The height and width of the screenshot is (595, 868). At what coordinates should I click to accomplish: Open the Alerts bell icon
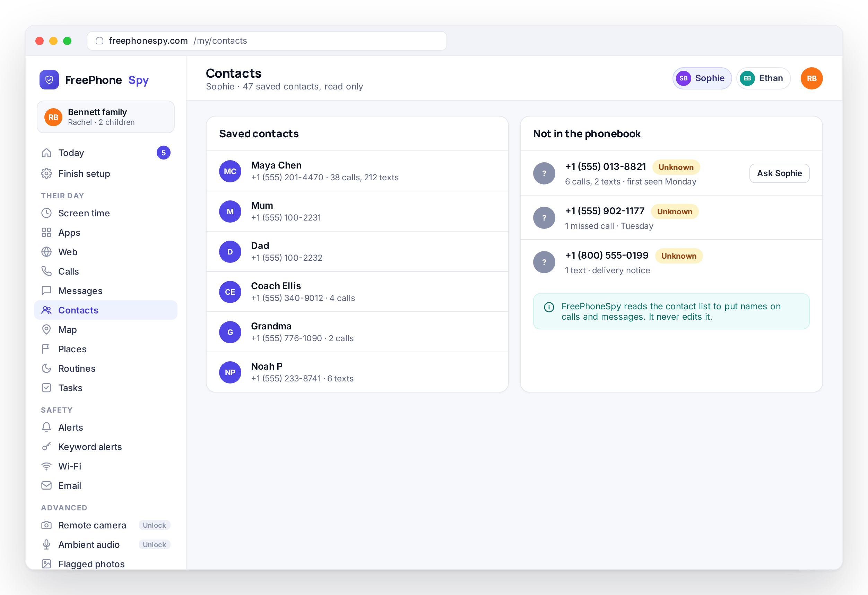point(46,428)
